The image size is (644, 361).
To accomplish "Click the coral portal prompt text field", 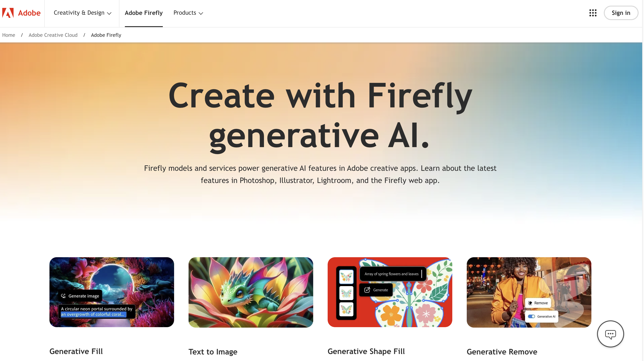I will [96, 312].
